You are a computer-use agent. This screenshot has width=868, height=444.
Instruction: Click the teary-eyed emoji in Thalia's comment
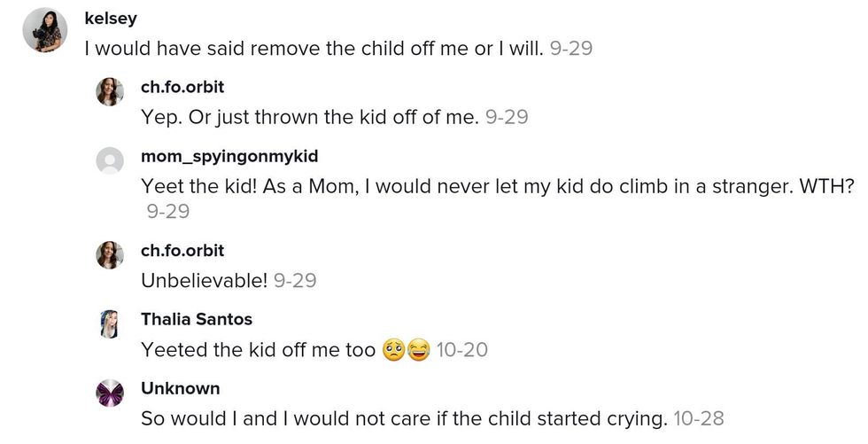click(x=393, y=350)
